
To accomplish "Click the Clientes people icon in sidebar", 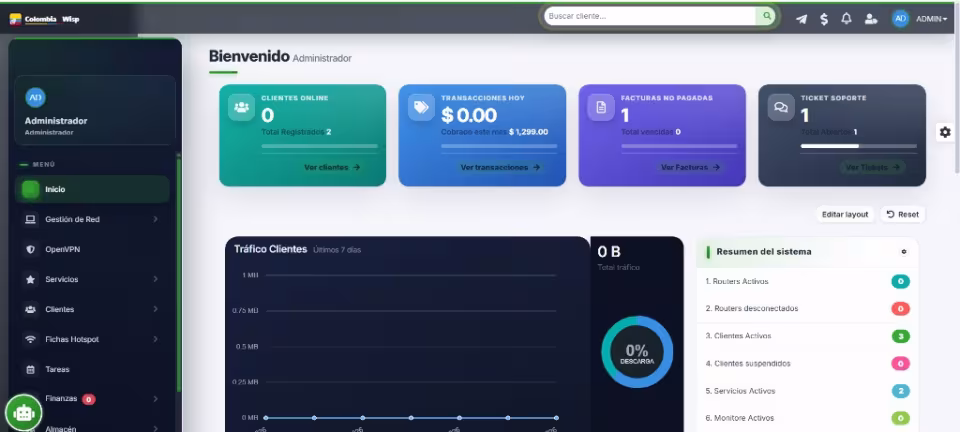I will coord(30,310).
